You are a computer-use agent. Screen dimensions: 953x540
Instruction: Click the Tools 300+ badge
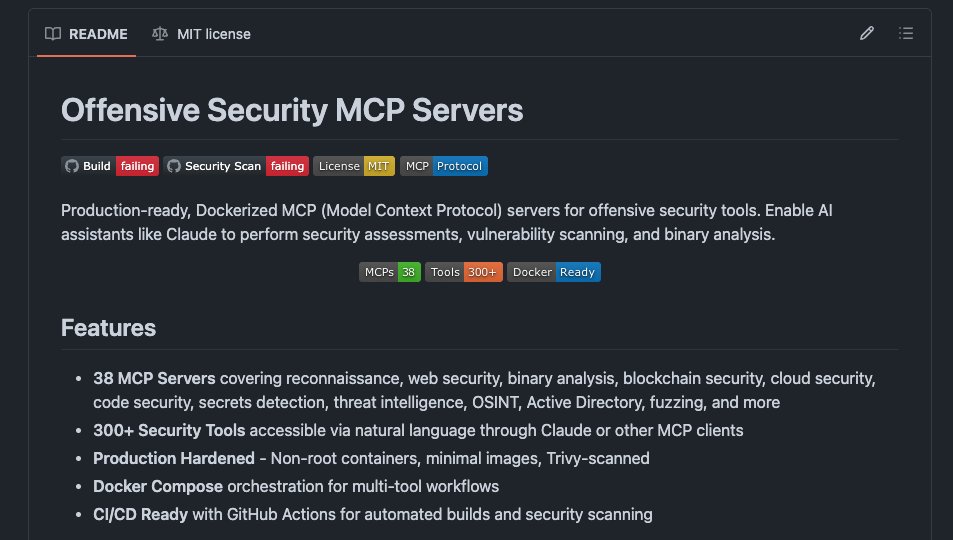click(x=464, y=272)
